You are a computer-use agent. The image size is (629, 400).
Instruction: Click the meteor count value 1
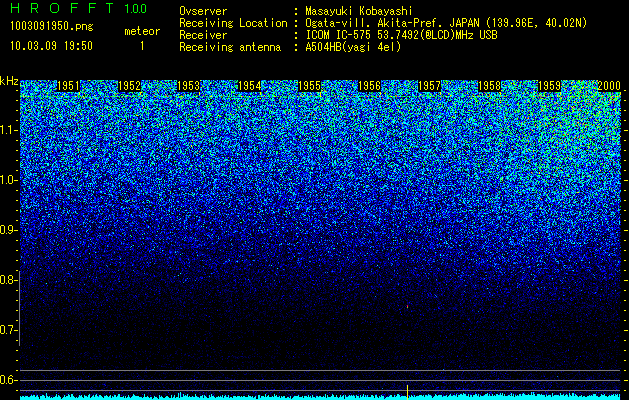click(x=142, y=46)
